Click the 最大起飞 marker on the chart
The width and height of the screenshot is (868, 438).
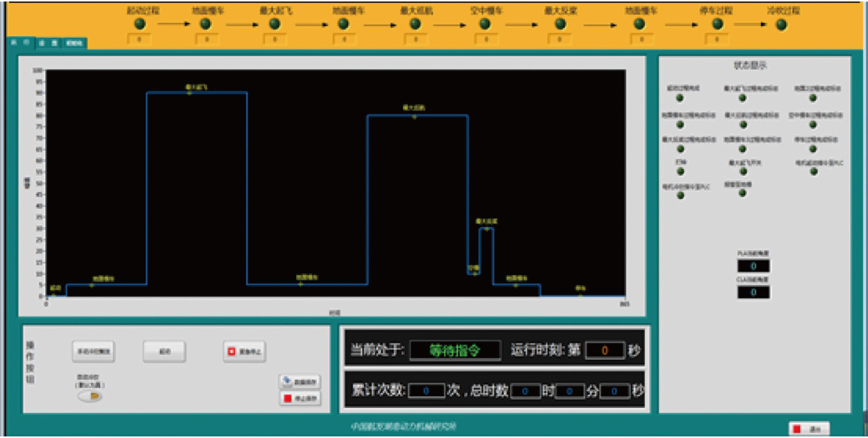[190, 93]
